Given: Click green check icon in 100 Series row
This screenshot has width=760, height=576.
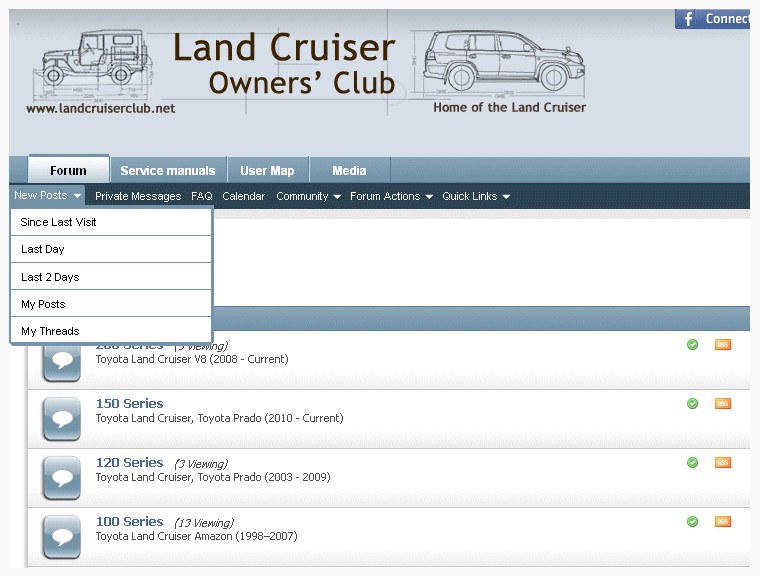Looking at the screenshot, I should click(x=693, y=522).
